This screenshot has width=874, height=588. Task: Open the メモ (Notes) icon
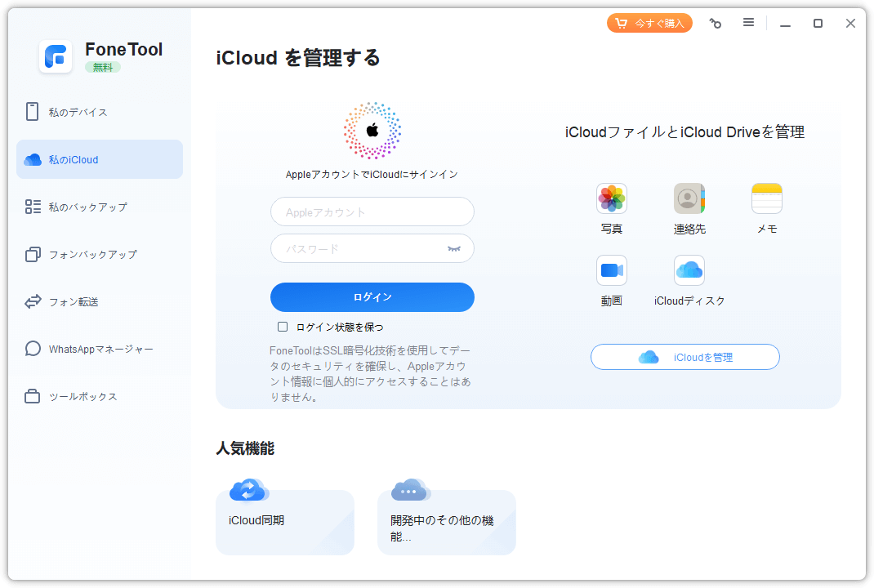(x=766, y=198)
